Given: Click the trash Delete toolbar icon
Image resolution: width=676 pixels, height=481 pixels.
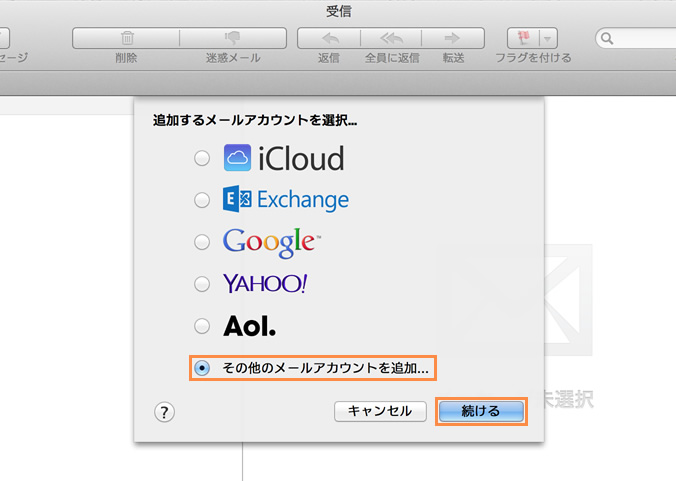Looking at the screenshot, I should (126, 39).
